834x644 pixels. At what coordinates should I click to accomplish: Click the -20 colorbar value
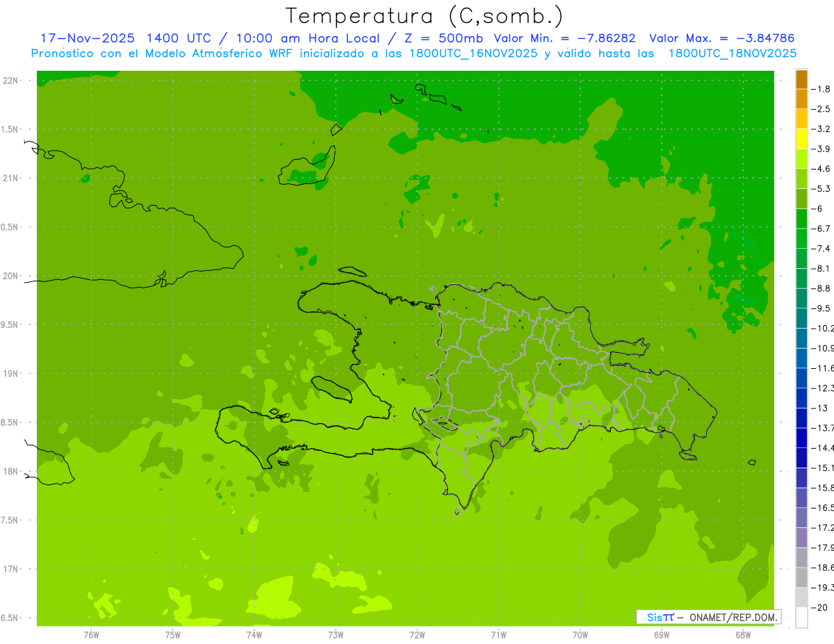[x=819, y=608]
